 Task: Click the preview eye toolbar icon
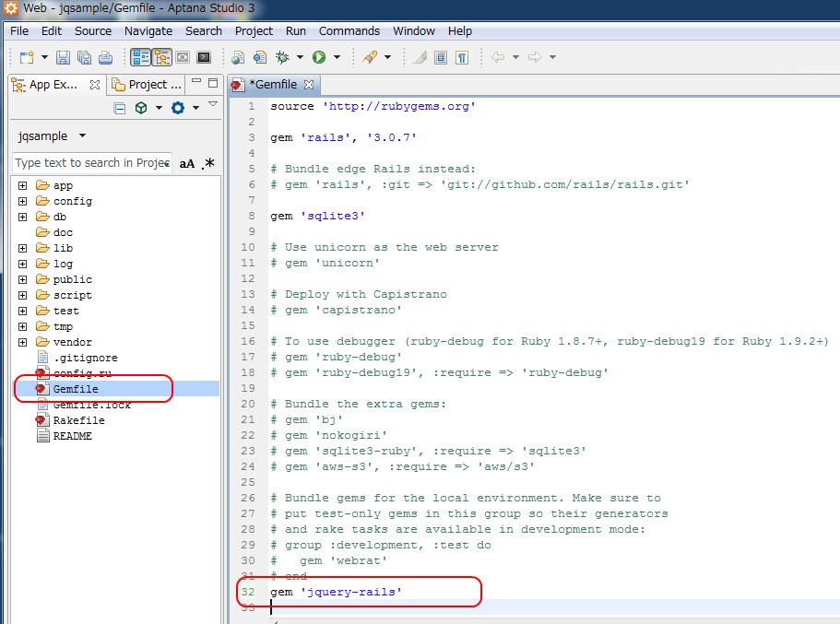click(x=183, y=57)
